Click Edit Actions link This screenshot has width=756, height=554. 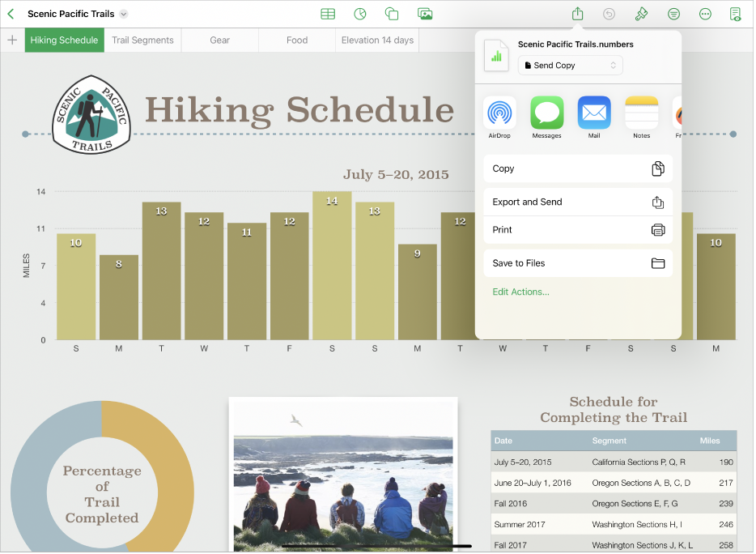pos(520,292)
